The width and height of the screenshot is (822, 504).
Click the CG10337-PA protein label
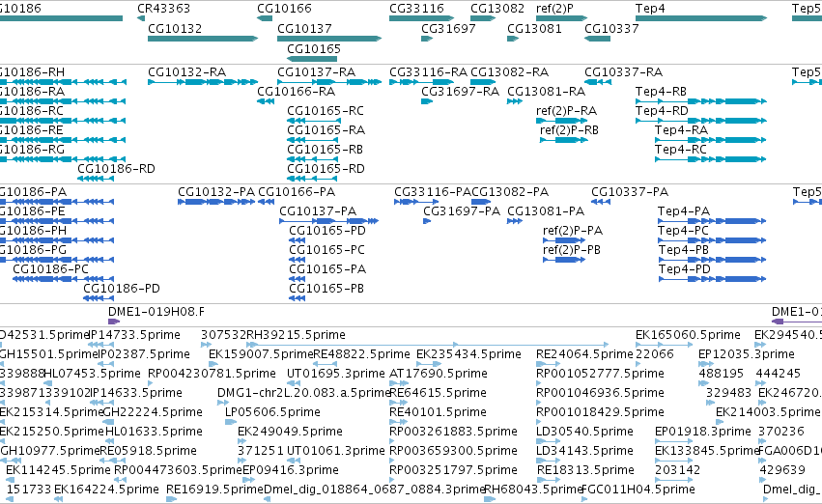630,192
